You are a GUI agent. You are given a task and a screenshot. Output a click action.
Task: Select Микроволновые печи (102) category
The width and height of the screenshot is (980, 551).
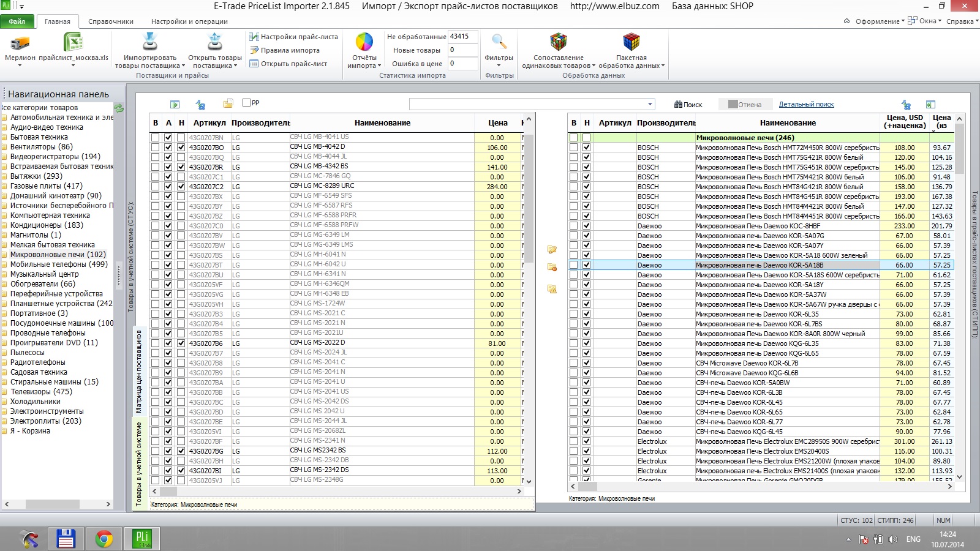coord(58,255)
